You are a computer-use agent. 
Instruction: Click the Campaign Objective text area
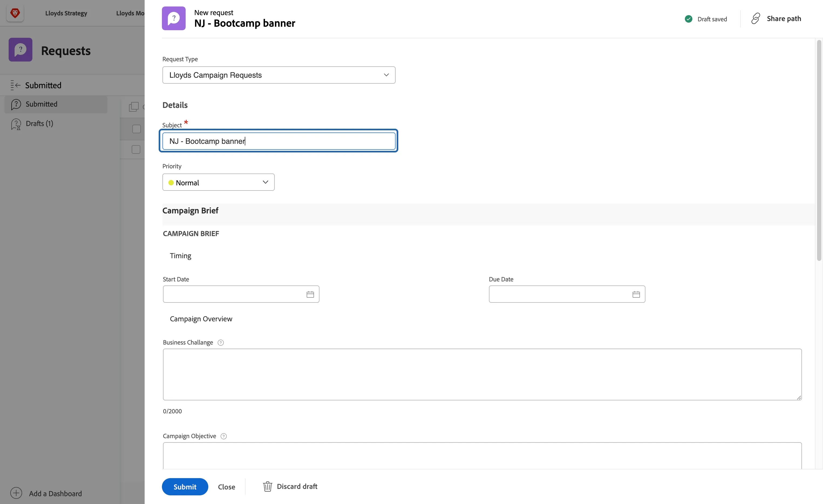coord(482,456)
